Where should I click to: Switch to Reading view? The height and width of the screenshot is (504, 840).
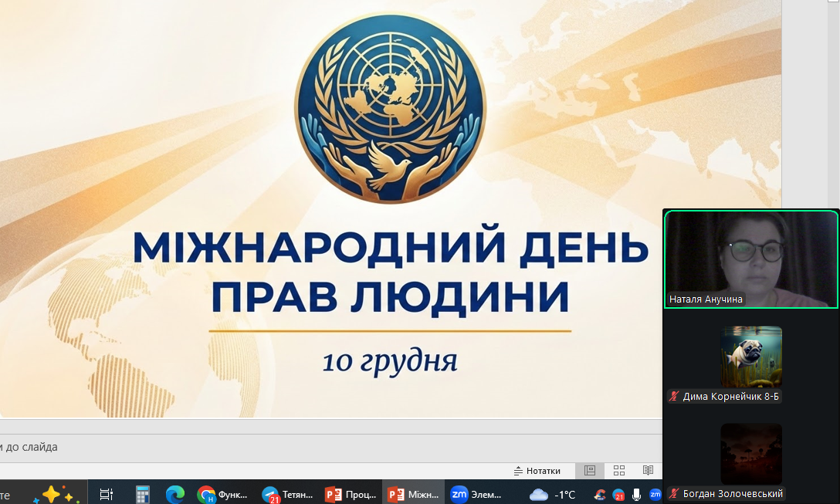[648, 471]
